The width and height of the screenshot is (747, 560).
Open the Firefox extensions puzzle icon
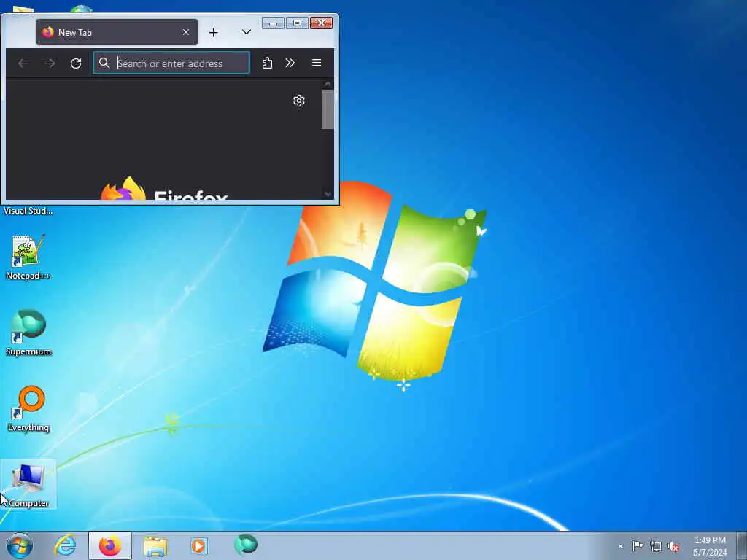pyautogui.click(x=267, y=63)
